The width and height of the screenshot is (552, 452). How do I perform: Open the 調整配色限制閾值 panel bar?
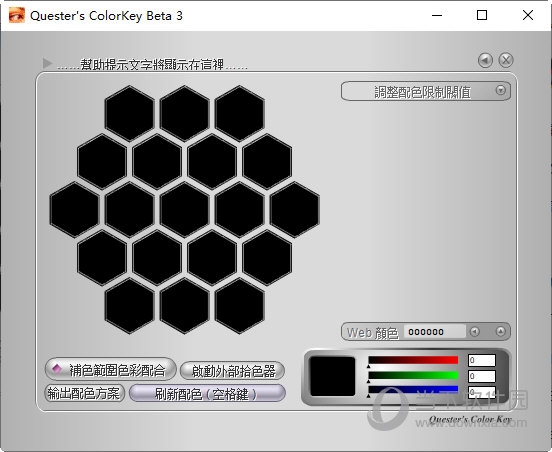426,92
